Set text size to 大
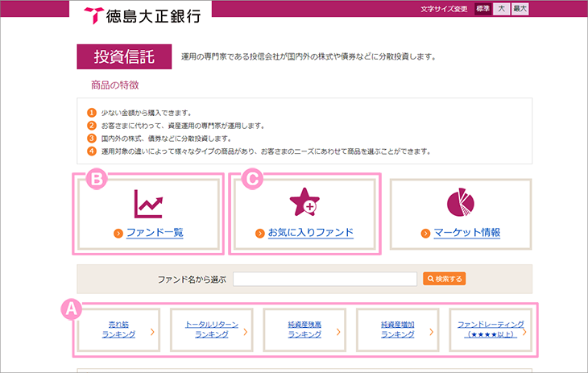The image size is (588, 373). click(x=501, y=9)
